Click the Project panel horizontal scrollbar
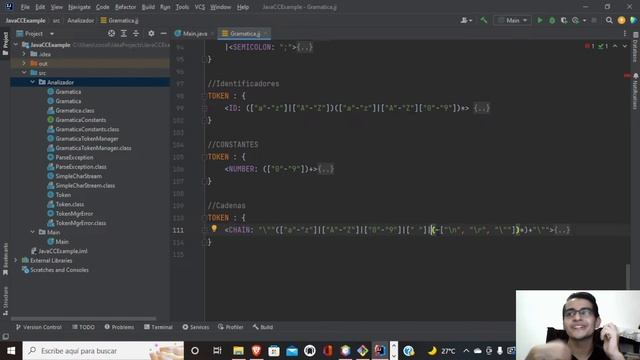Image resolution: width=640 pixels, height=360 pixels. (84, 318)
